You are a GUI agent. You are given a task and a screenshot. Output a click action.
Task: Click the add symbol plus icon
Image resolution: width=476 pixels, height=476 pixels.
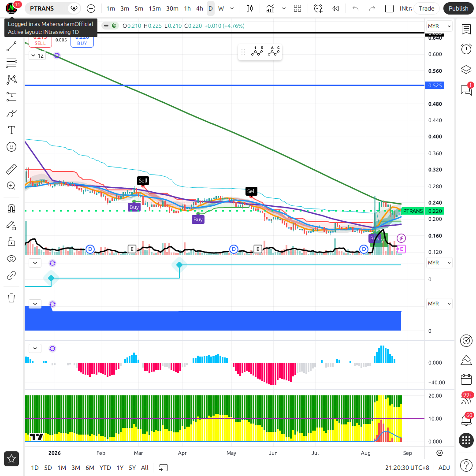point(91,8)
